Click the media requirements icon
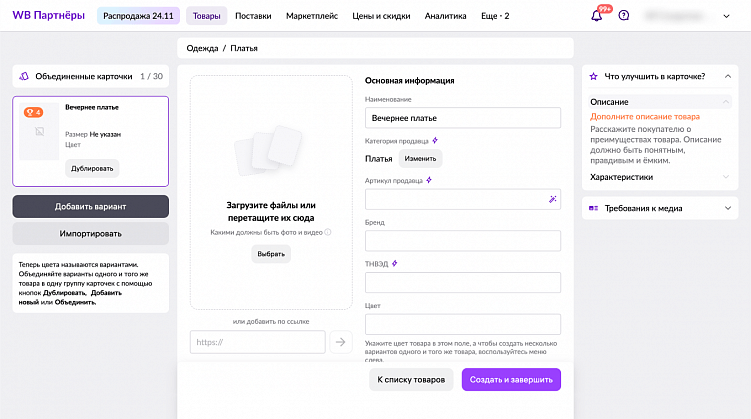The height and width of the screenshot is (419, 751). pos(593,208)
